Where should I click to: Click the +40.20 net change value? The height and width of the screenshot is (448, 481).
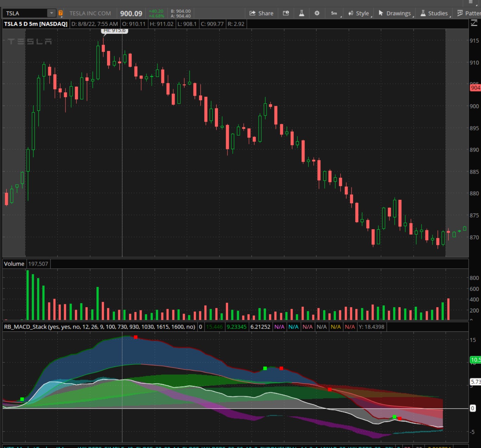pyautogui.click(x=156, y=11)
